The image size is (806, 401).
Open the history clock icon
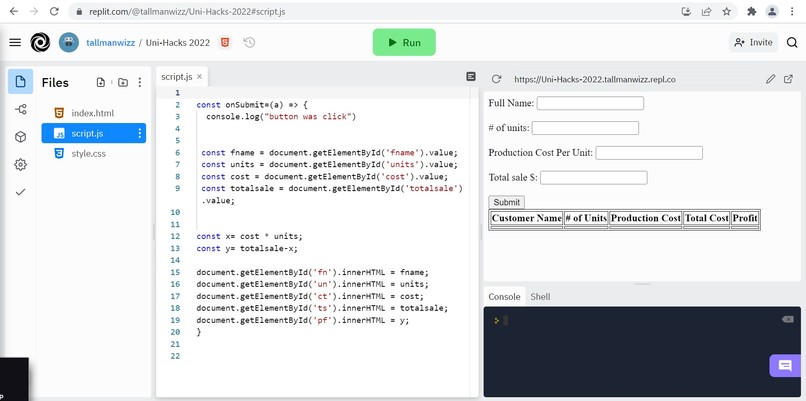click(x=249, y=43)
